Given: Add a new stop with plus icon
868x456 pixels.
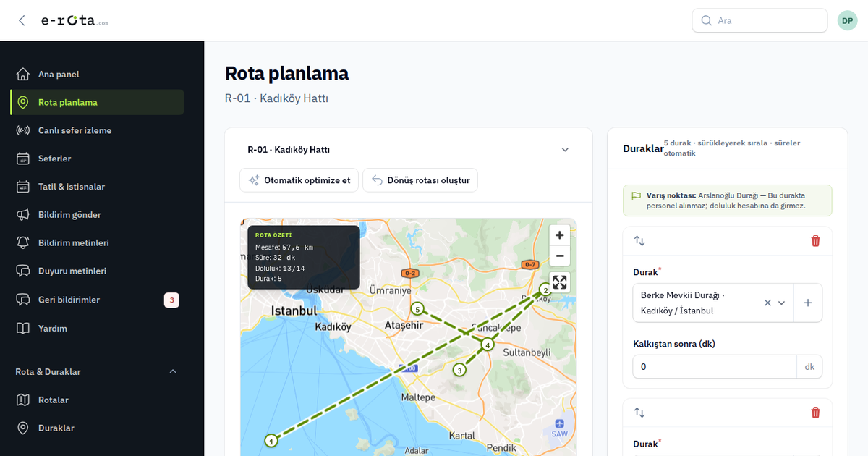Looking at the screenshot, I should tap(808, 303).
